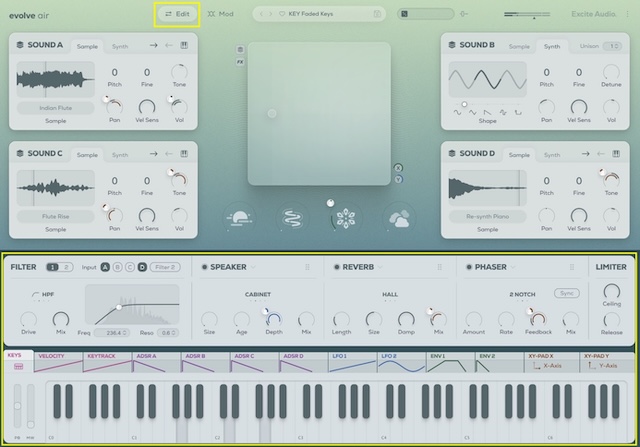Select the wind swirl icon below the XY pad

[x=292, y=218]
